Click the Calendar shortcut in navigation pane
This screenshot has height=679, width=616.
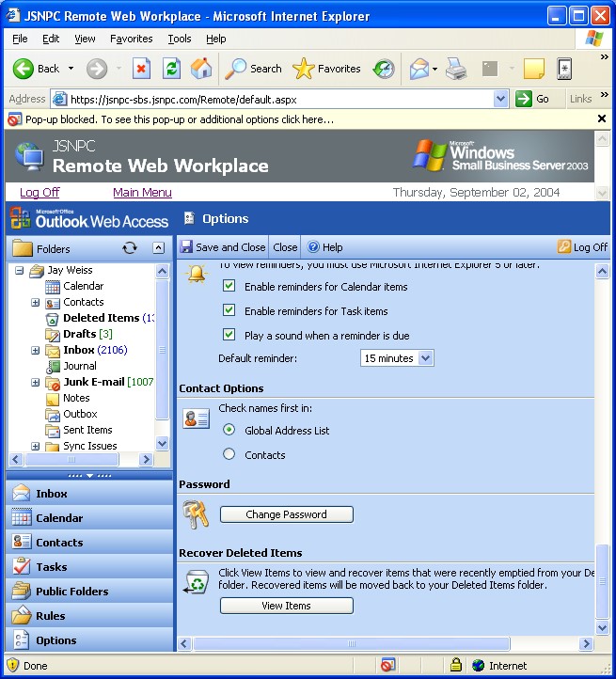89,518
